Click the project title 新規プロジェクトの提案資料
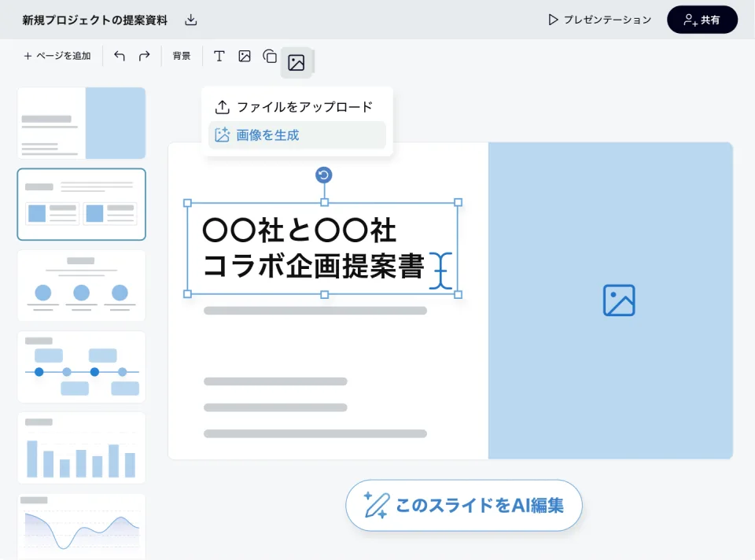This screenshot has width=755, height=560. point(95,20)
